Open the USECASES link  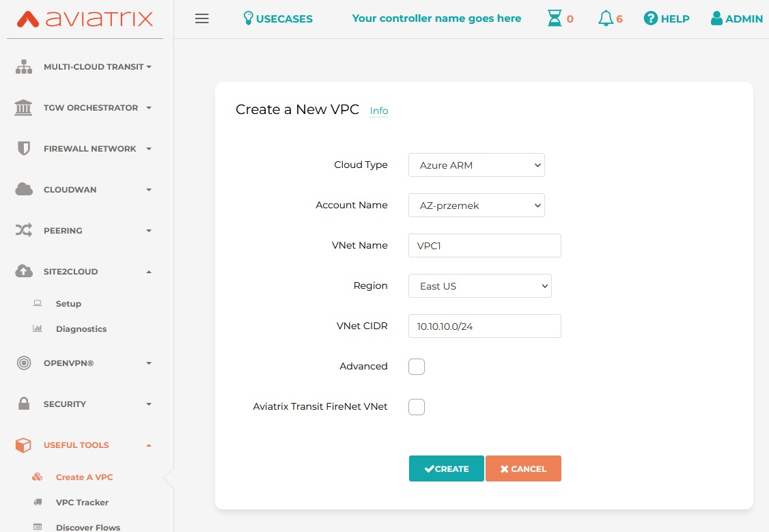pos(284,18)
